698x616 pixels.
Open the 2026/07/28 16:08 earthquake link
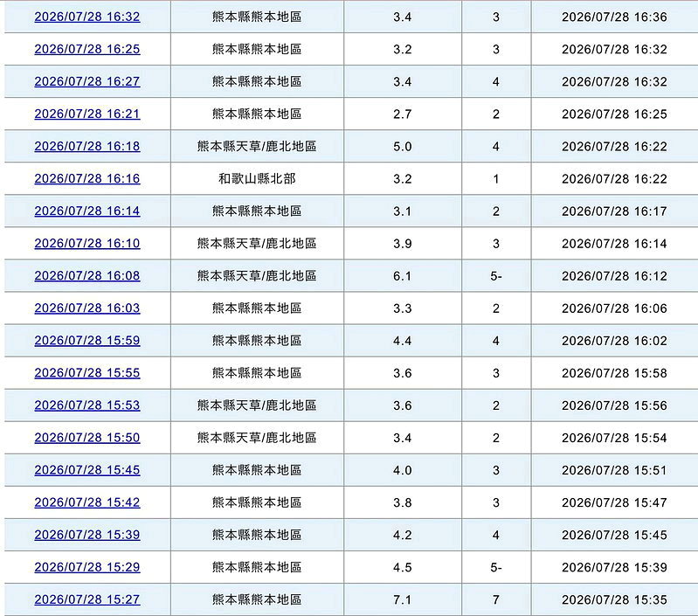87,276
